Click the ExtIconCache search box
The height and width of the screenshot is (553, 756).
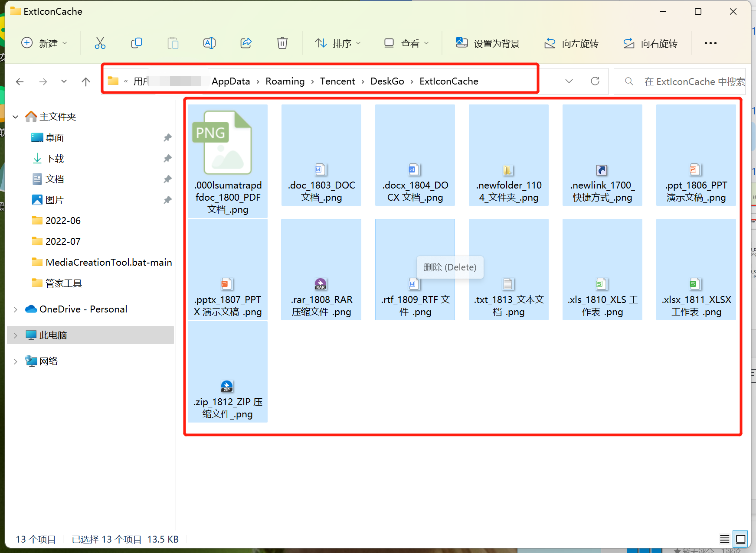[685, 81]
